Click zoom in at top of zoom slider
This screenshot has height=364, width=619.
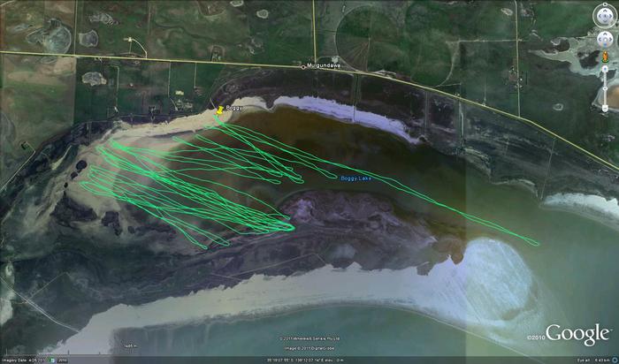tap(604, 70)
